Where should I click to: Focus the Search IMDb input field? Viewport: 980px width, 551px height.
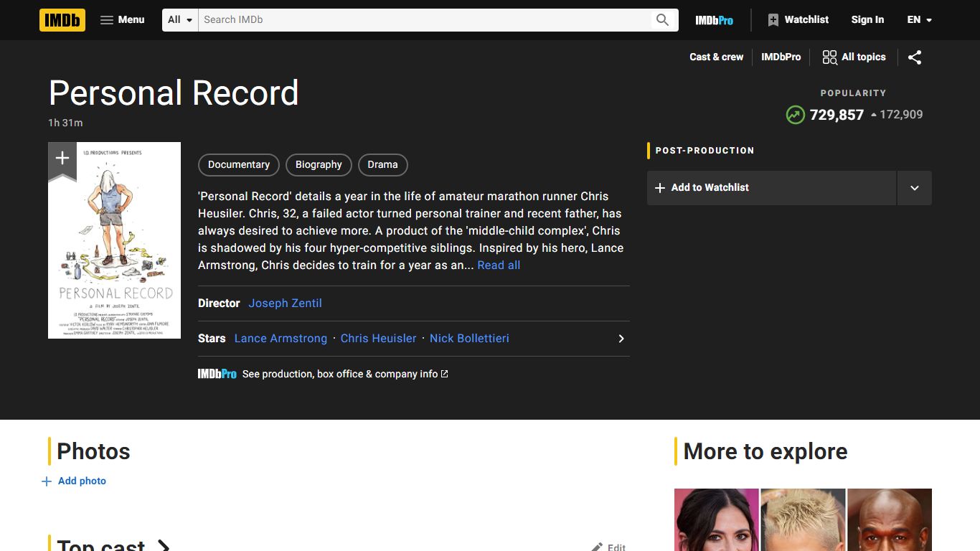click(x=423, y=20)
